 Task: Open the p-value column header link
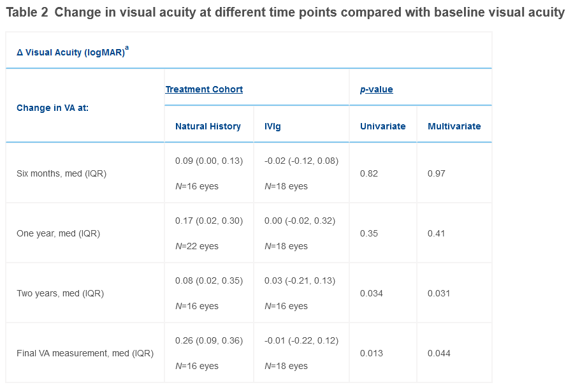pyautogui.click(x=377, y=89)
